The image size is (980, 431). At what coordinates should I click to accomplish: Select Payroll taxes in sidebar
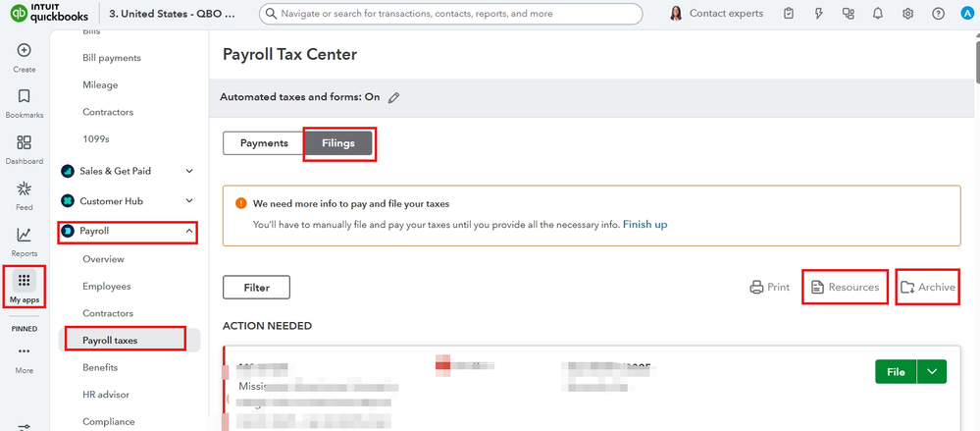coord(110,341)
